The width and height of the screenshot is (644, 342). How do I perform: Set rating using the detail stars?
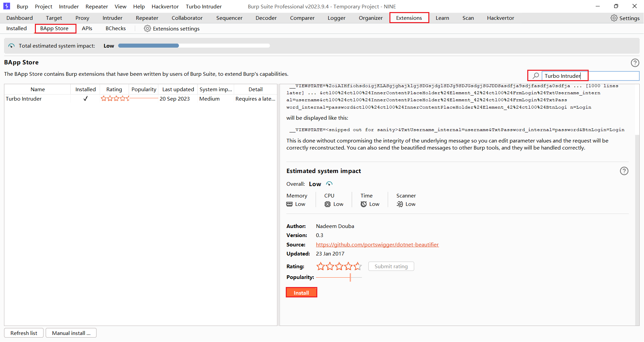pyautogui.click(x=339, y=267)
